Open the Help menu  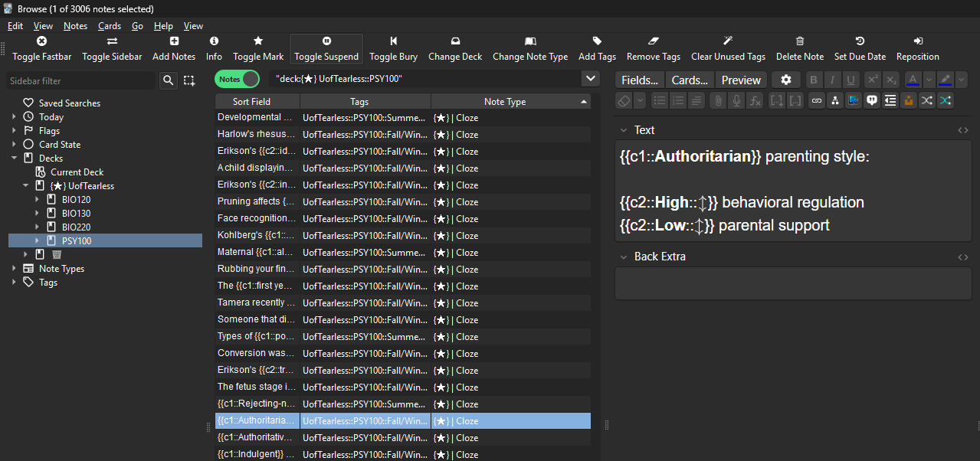coord(163,26)
